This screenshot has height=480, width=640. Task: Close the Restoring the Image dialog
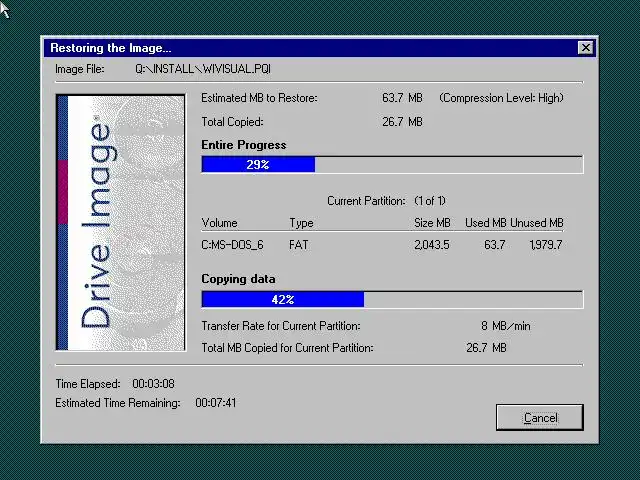(x=586, y=48)
